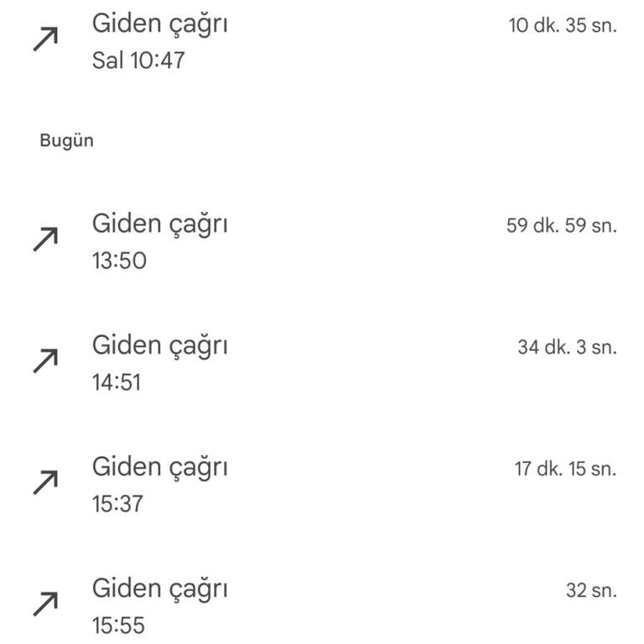The image size is (644, 644).
Task: Choose the "Giden çağrı" title above 15:55
Action: pyautogui.click(x=159, y=588)
